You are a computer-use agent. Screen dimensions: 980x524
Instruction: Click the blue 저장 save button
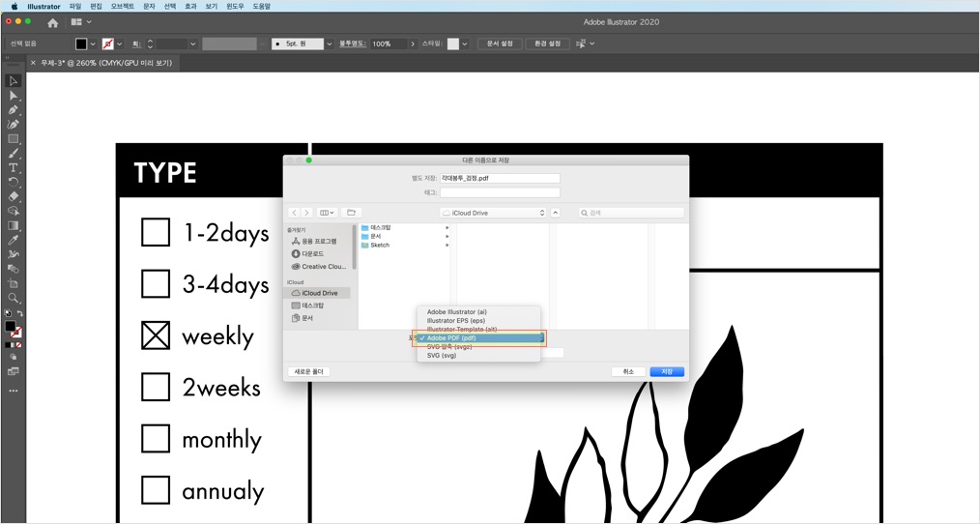click(667, 371)
